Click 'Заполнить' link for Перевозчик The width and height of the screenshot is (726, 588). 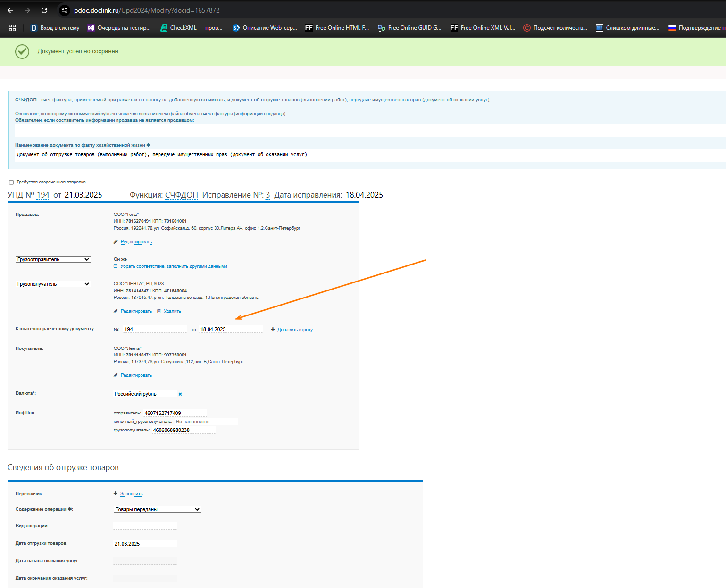131,494
